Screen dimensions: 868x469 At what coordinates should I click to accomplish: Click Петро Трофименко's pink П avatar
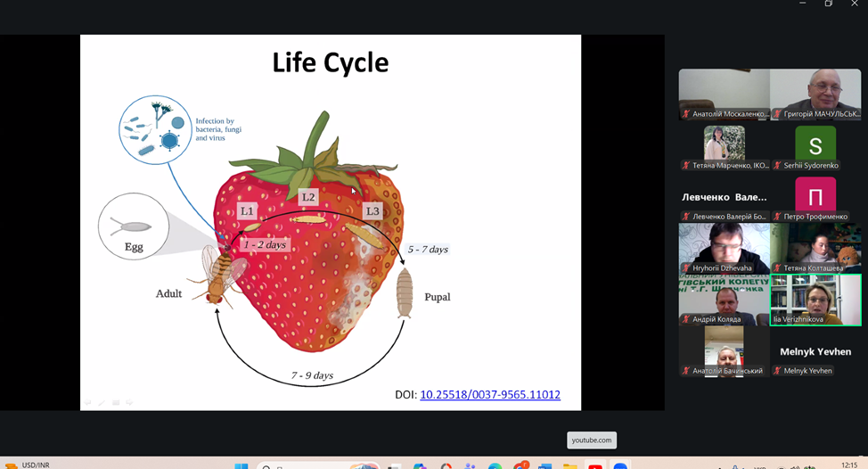815,195
